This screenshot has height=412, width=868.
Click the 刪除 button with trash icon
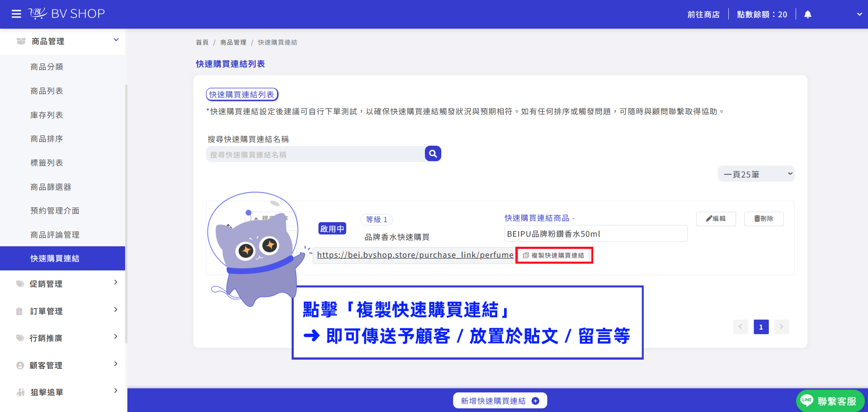(764, 219)
